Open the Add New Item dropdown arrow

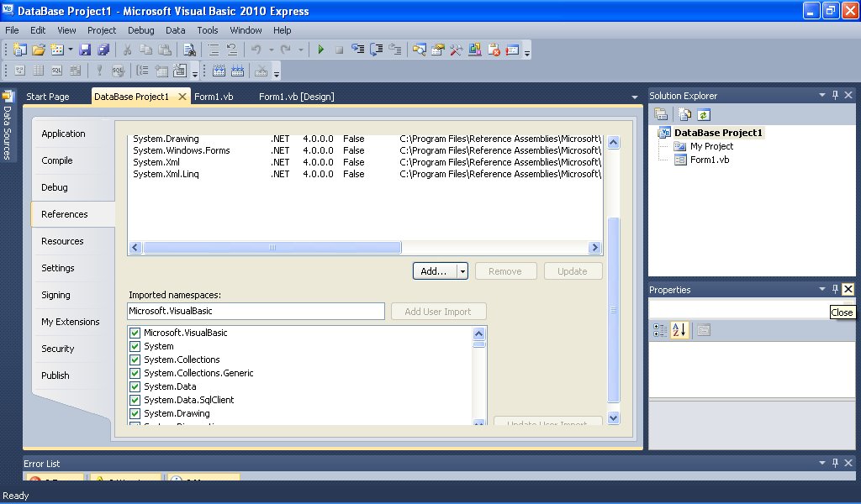71,50
